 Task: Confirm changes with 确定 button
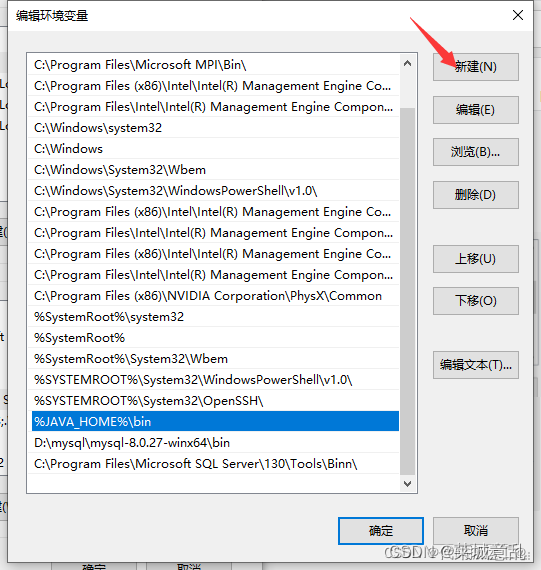(381, 531)
